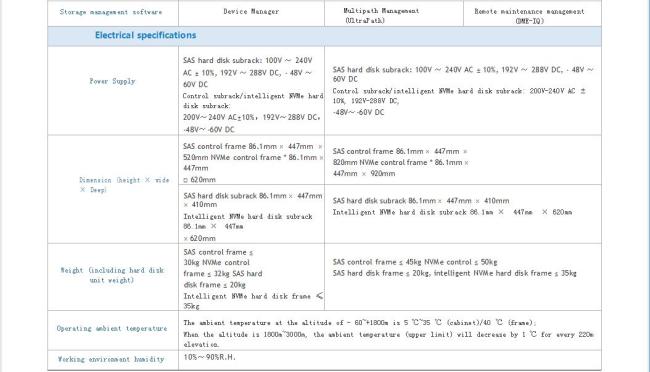The height and width of the screenshot is (372, 650).
Task: Click the SAS hard disk frame ≤ 20kg line
Action: point(454,273)
